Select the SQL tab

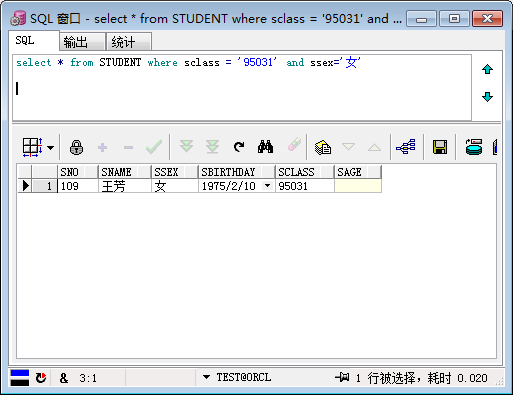click(x=34, y=41)
